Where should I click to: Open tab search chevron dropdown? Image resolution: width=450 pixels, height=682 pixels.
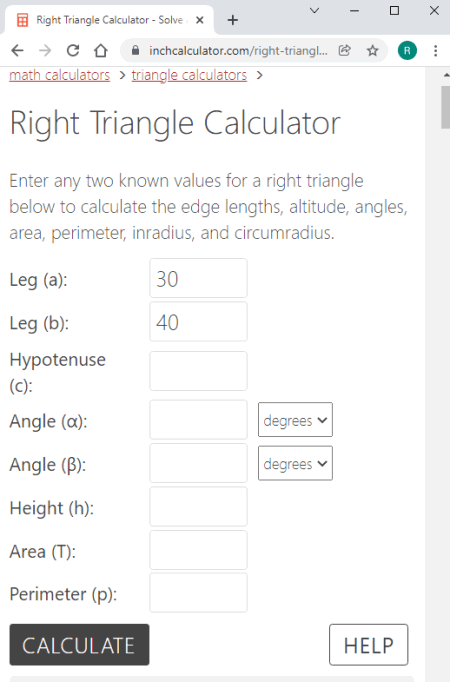pos(314,10)
